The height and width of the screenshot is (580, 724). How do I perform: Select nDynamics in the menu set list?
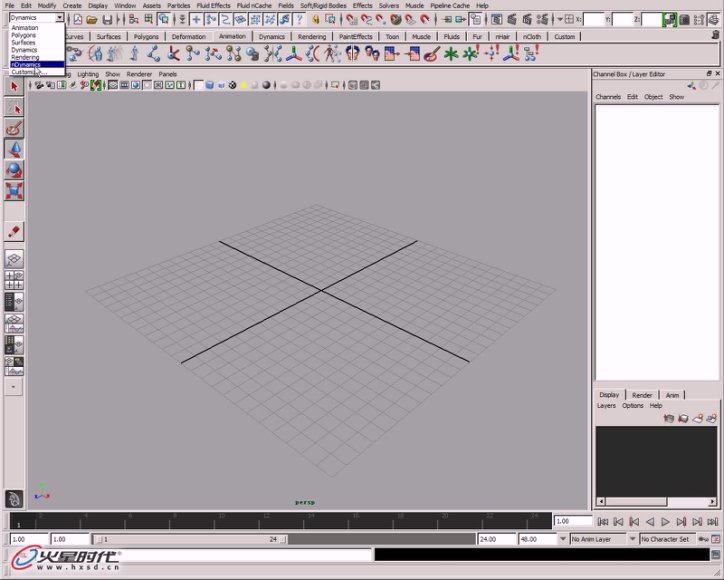pos(36,65)
